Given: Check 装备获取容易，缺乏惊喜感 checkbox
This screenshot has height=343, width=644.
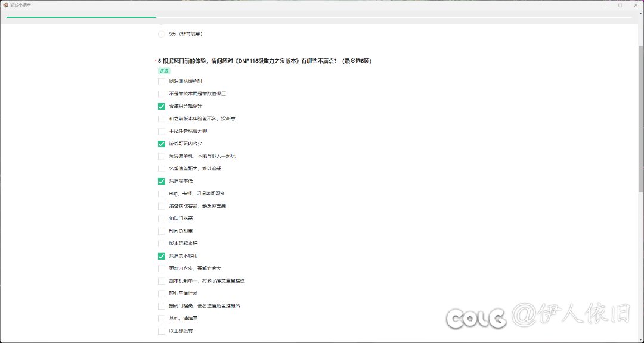Looking at the screenshot, I should [162, 206].
